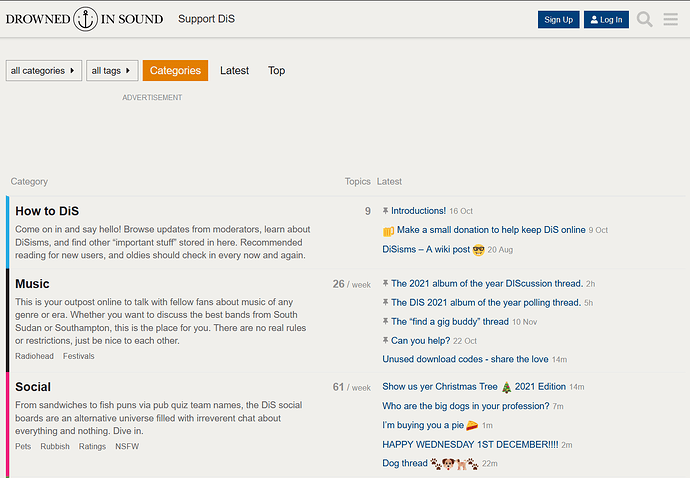Click the nerd face emoji on DiSisms post

click(478, 250)
